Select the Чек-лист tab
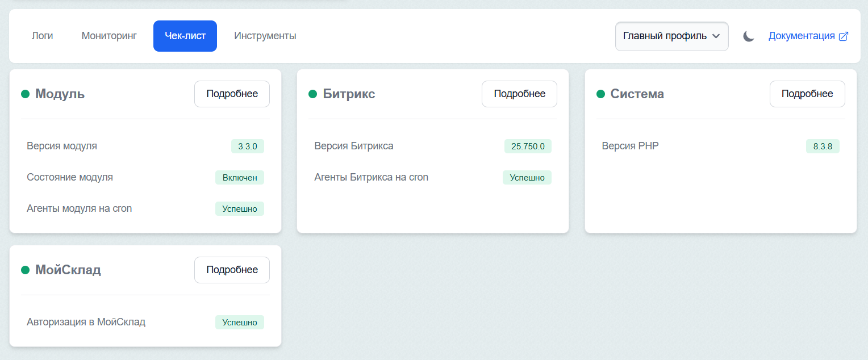This screenshot has width=868, height=360. [185, 36]
